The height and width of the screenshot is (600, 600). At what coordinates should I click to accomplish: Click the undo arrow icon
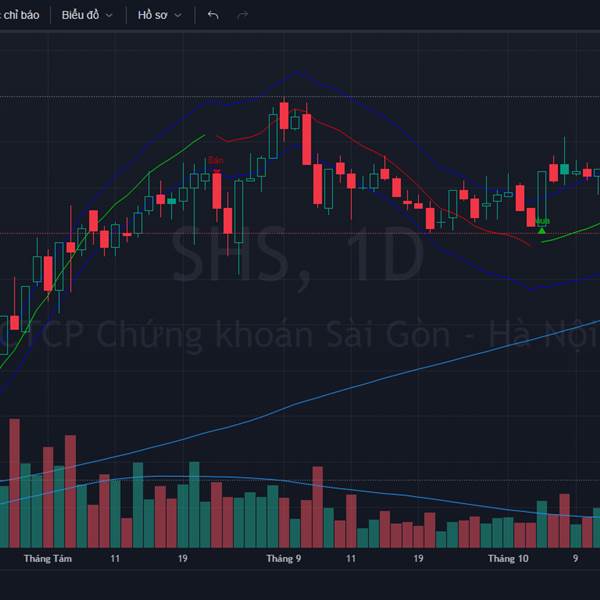click(213, 15)
